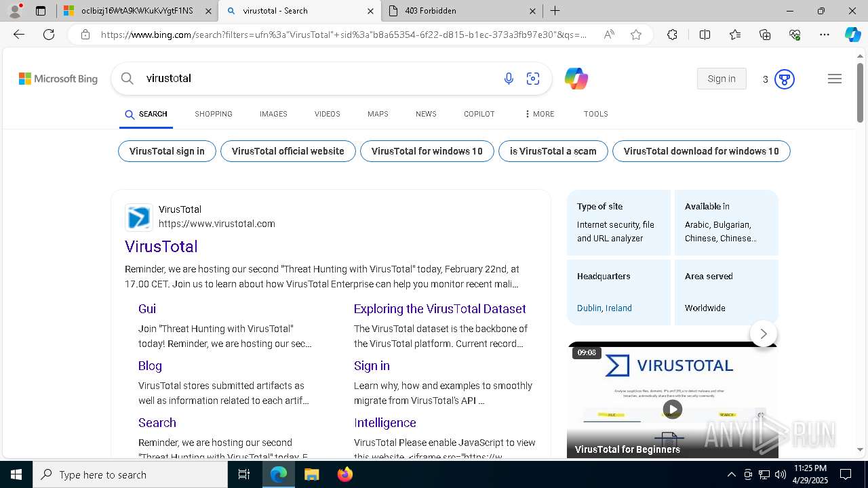The width and height of the screenshot is (868, 488).
Task: Choose VirusTotal for windows 10 suggestion
Action: click(427, 151)
